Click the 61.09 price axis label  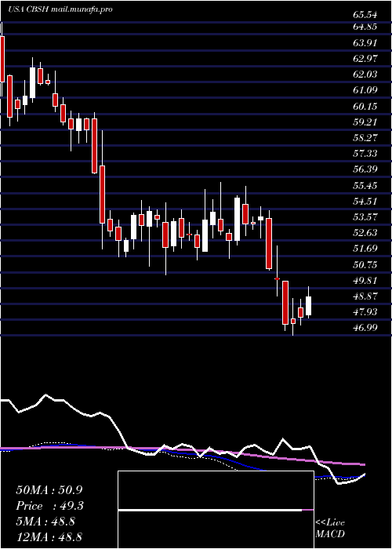[x=365, y=90]
